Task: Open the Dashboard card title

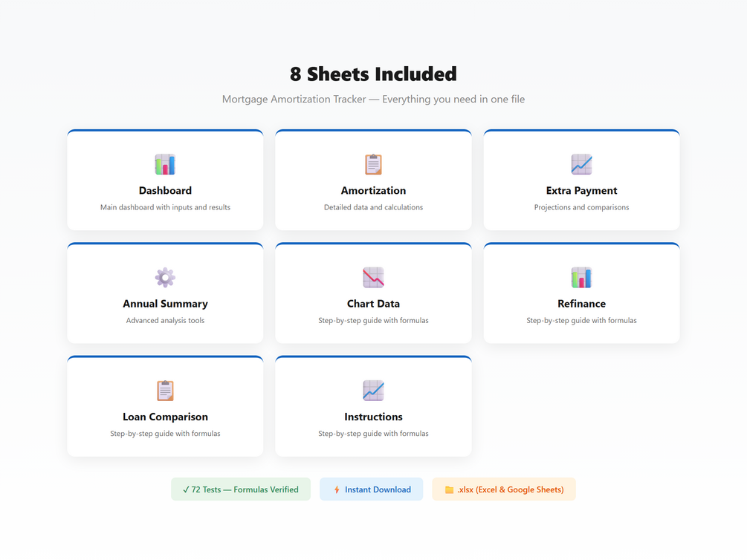Action: click(x=165, y=191)
